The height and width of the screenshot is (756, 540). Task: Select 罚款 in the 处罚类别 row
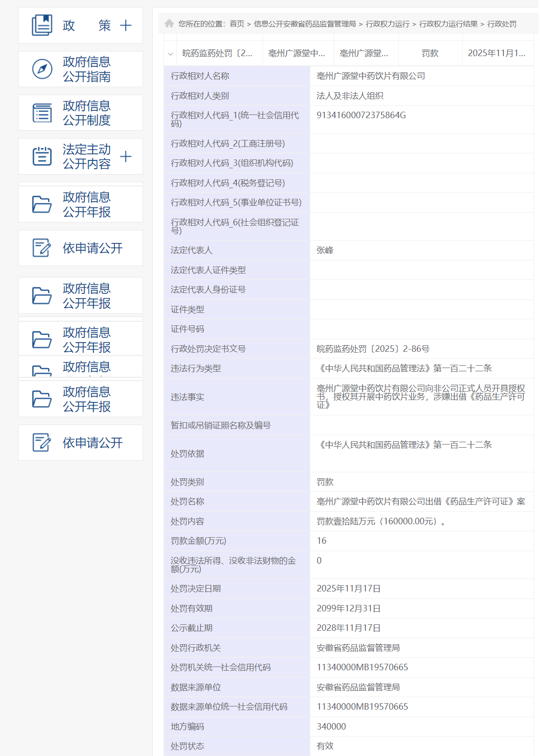pyautogui.click(x=325, y=482)
